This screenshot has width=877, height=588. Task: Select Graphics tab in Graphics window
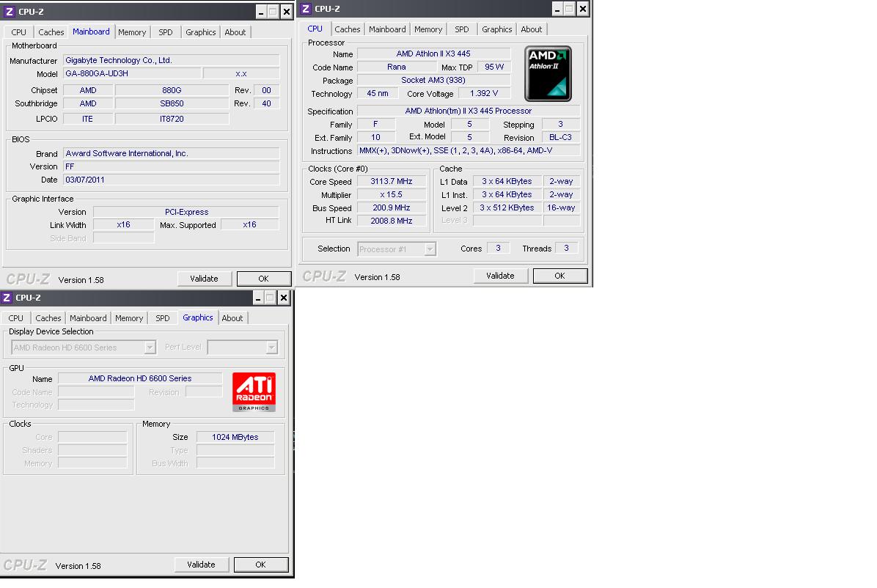[198, 317]
